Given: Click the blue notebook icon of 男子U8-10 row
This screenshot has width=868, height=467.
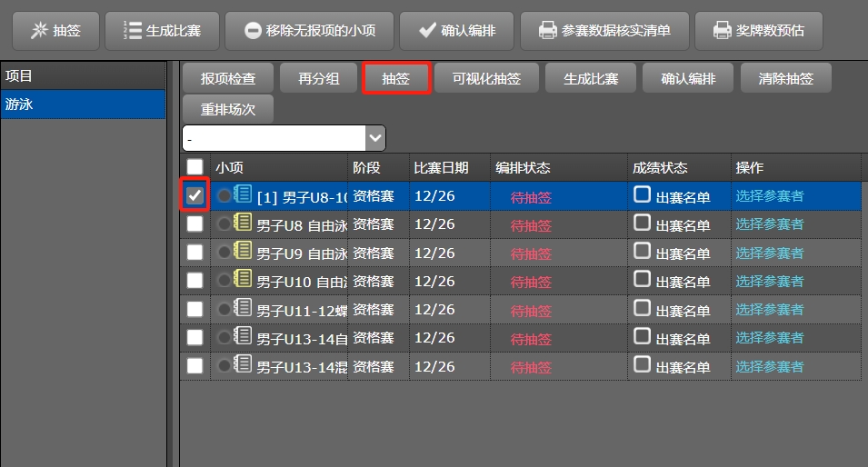Looking at the screenshot, I should 243,194.
